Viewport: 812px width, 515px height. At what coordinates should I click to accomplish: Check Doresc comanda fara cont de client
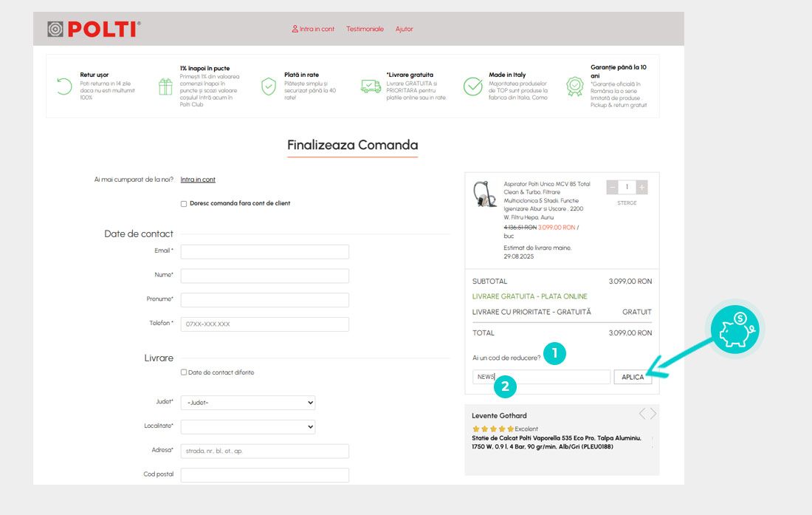pyautogui.click(x=184, y=204)
